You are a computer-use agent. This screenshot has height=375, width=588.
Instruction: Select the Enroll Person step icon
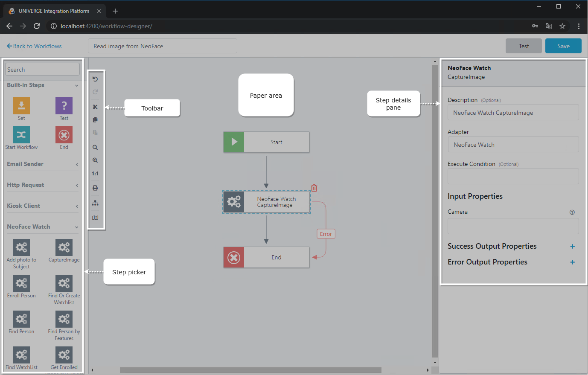click(x=21, y=283)
